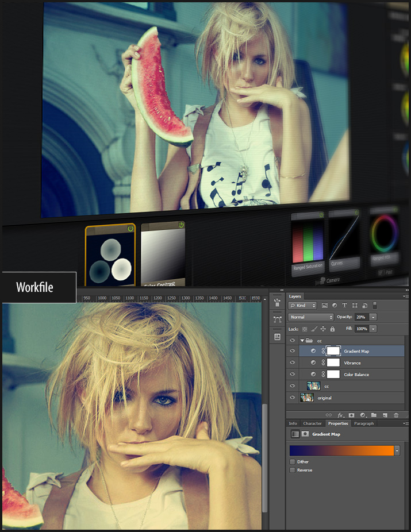Image resolution: width=411 pixels, height=532 pixels.
Task: Create a new layer with the page icon
Action: point(385,414)
